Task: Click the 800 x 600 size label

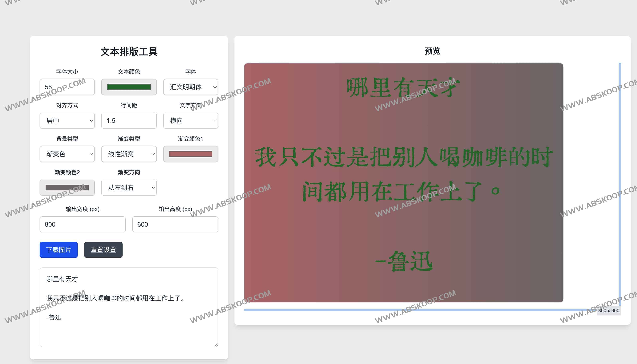Action: click(x=609, y=311)
